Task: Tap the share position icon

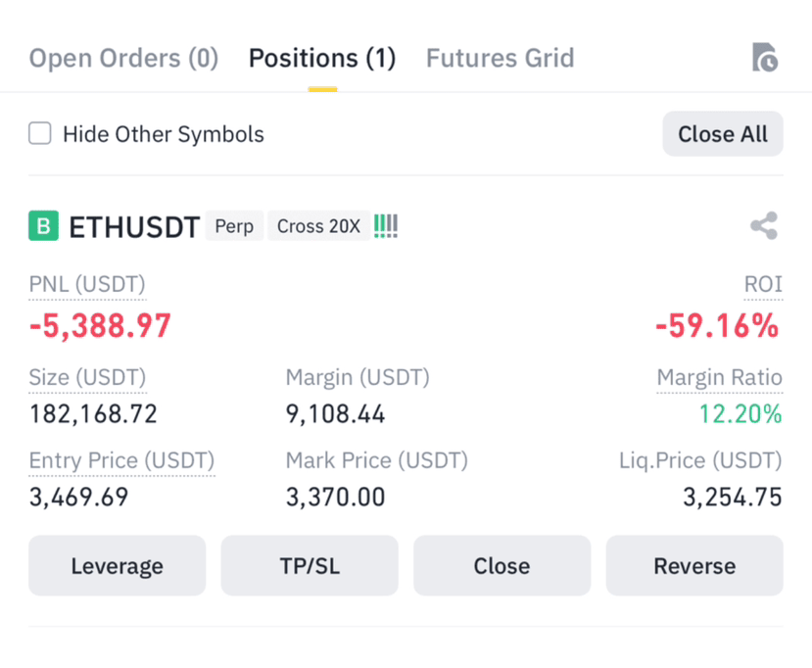Action: click(x=764, y=226)
